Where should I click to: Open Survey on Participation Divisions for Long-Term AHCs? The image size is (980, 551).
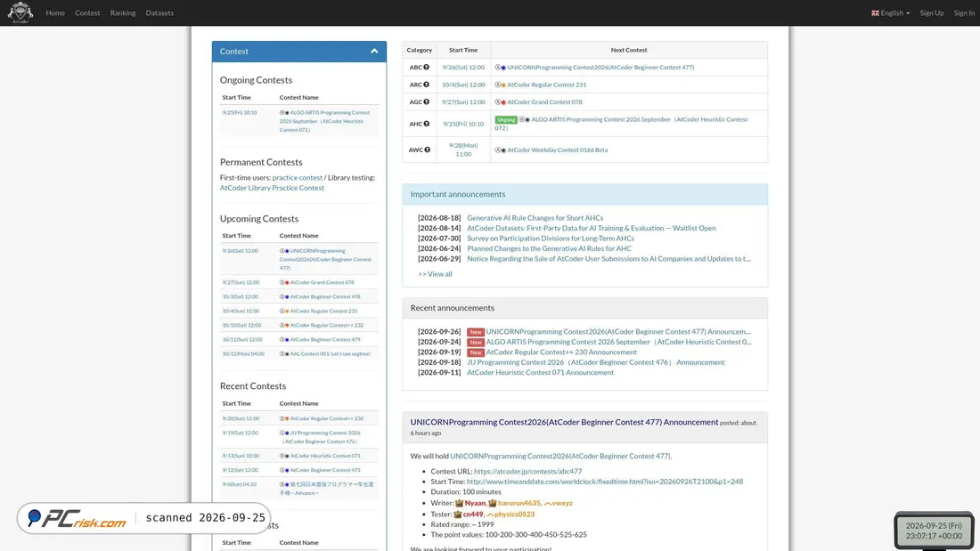[x=551, y=238]
